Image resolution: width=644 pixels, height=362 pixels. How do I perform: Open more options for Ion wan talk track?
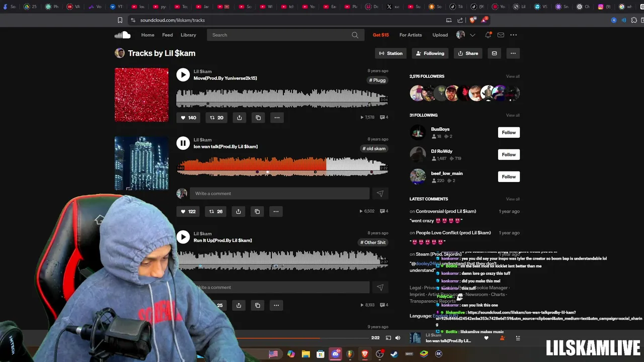click(x=276, y=212)
